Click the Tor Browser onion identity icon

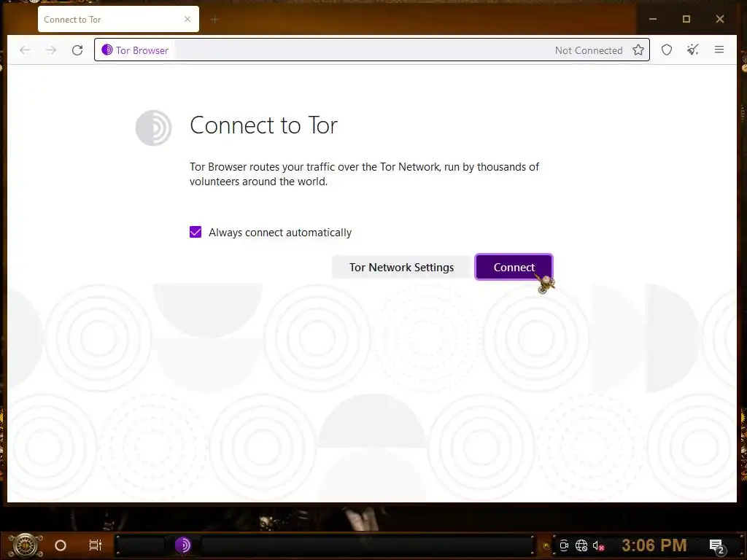(x=107, y=50)
